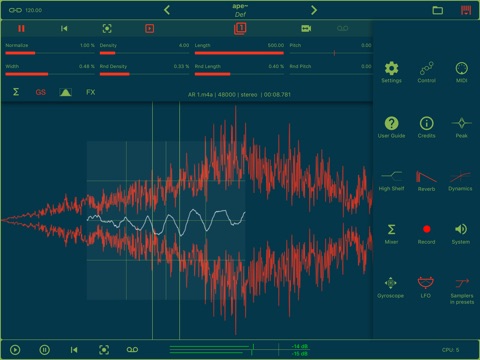Toggle the tape loop icon in bottom bar
480x360 pixels.
(x=132, y=350)
